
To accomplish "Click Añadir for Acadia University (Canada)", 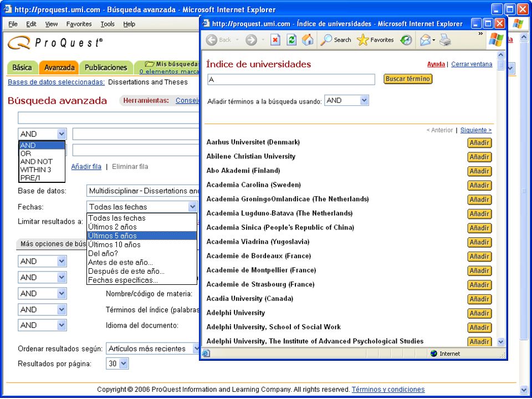I will point(479,299).
